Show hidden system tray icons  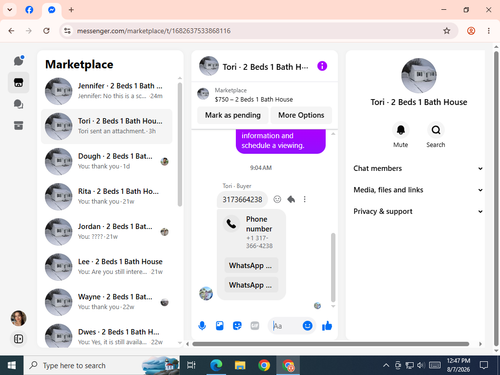pyautogui.click(x=386, y=365)
